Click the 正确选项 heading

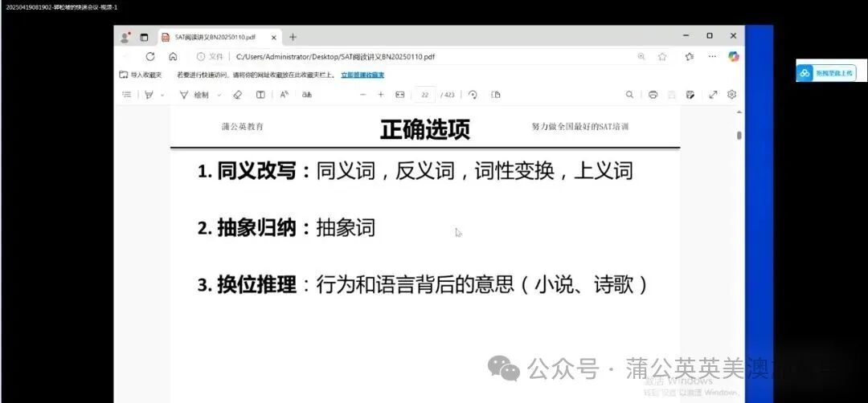425,129
